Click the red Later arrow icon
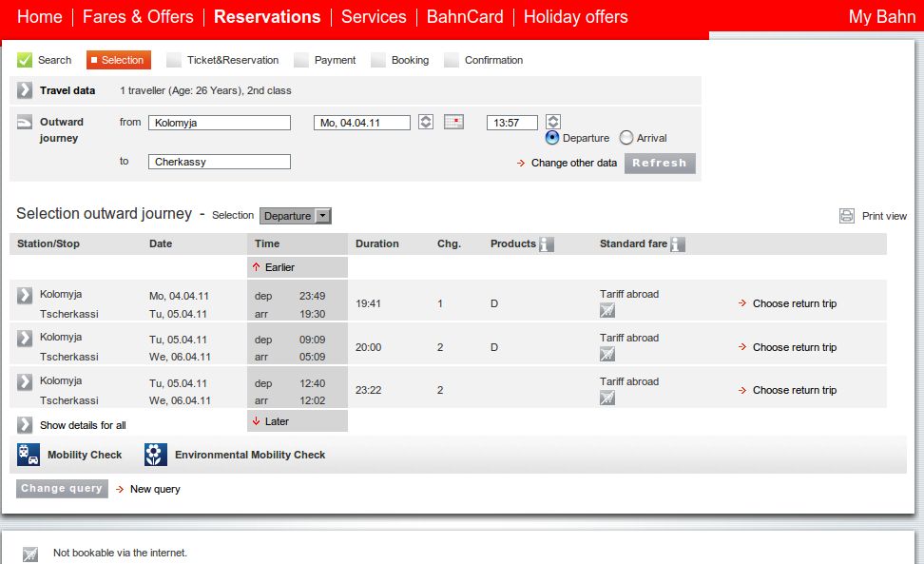The width and height of the screenshot is (924, 564). pyautogui.click(x=256, y=420)
